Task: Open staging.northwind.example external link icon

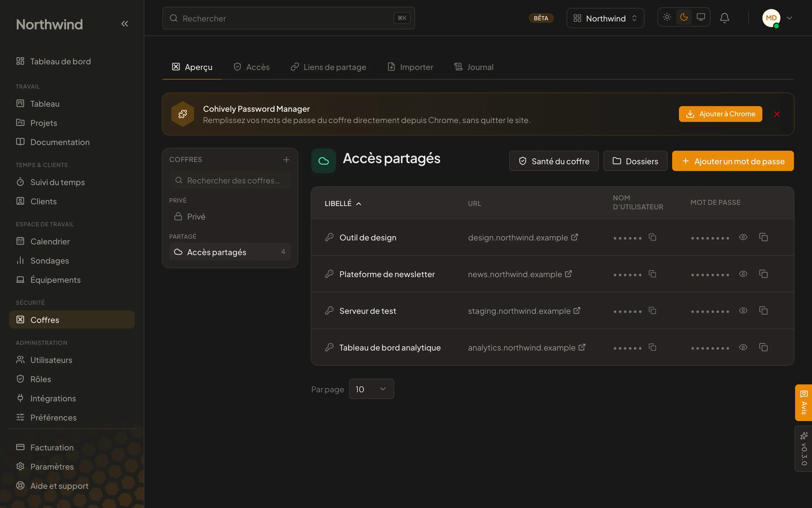Action: tap(577, 311)
